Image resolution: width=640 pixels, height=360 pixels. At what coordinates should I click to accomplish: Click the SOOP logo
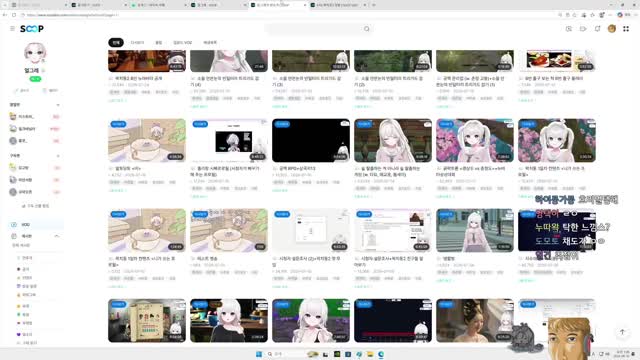pos(32,29)
